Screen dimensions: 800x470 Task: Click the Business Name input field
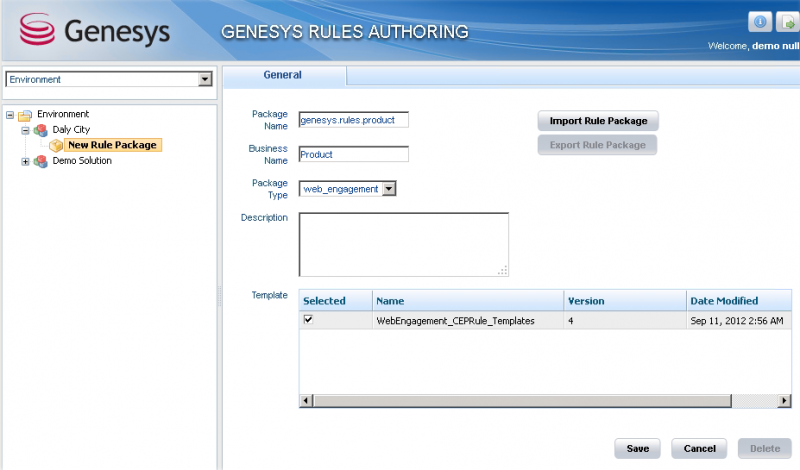[x=354, y=154]
